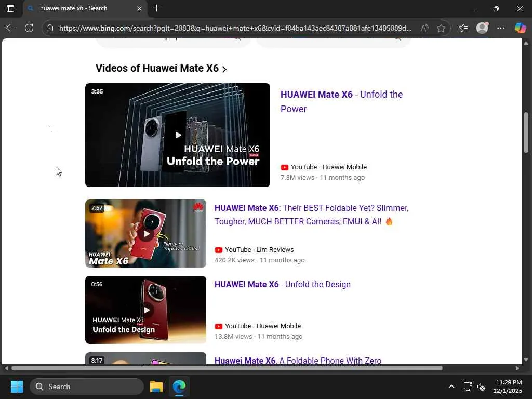
Task: Click the 8:17 video thumbnail
Action: pos(145,358)
